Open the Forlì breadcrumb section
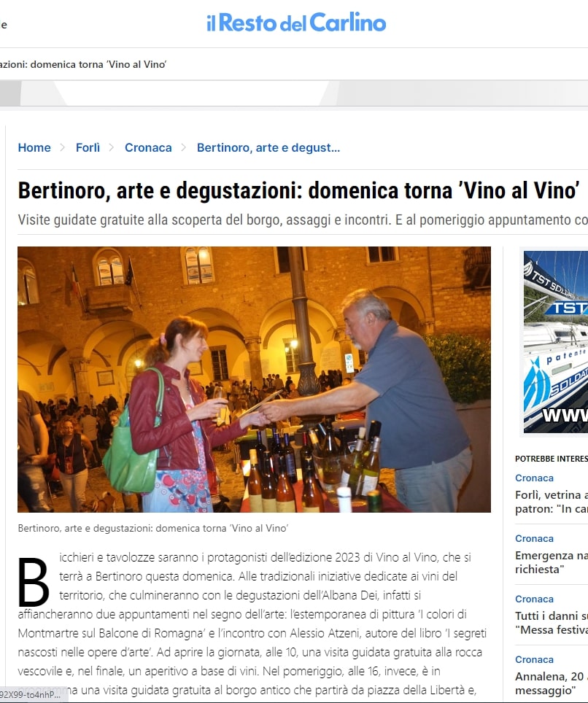Image resolution: width=588 pixels, height=703 pixels. (88, 147)
